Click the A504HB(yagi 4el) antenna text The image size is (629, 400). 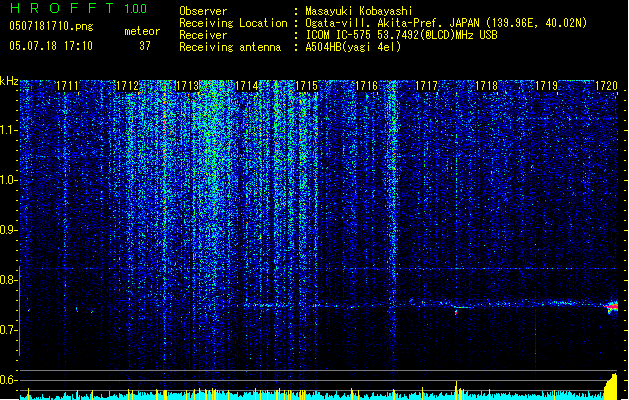(x=353, y=47)
